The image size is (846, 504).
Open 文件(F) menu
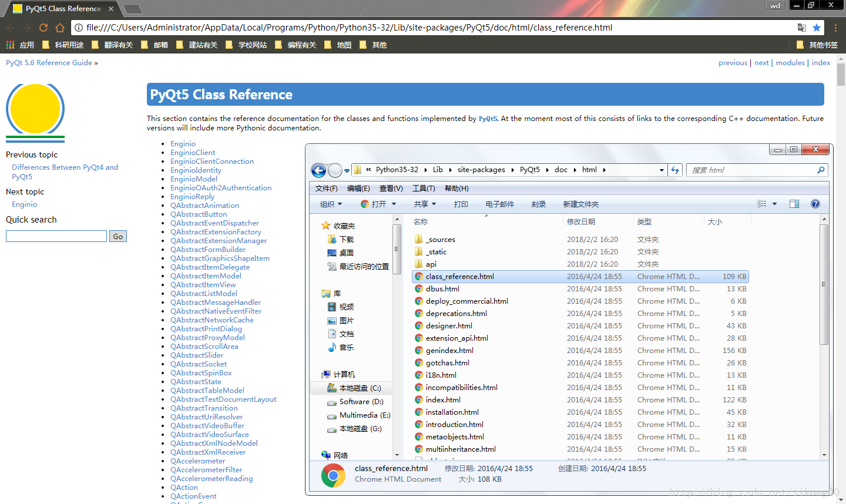pos(326,188)
